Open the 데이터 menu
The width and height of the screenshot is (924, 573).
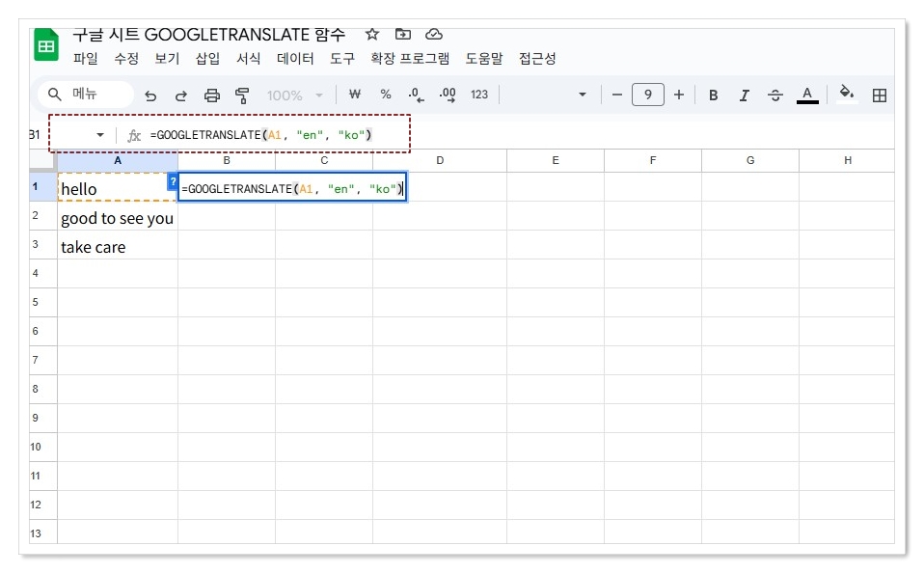pos(295,58)
